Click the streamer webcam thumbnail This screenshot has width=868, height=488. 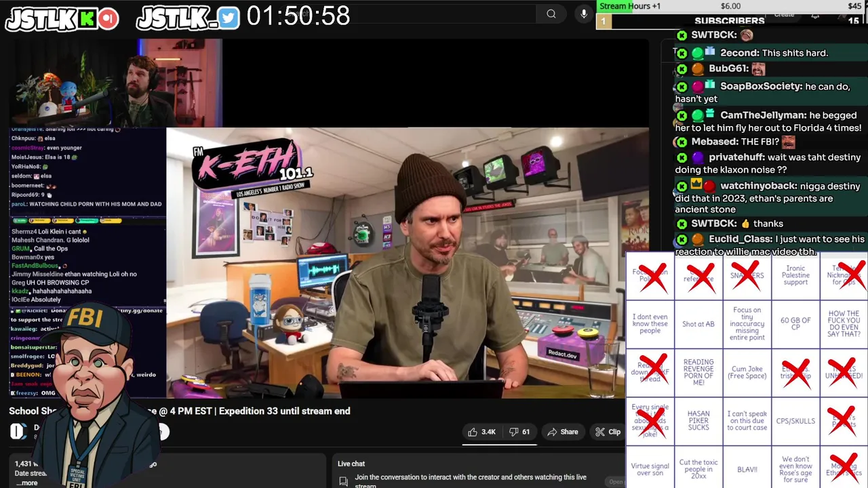115,83
